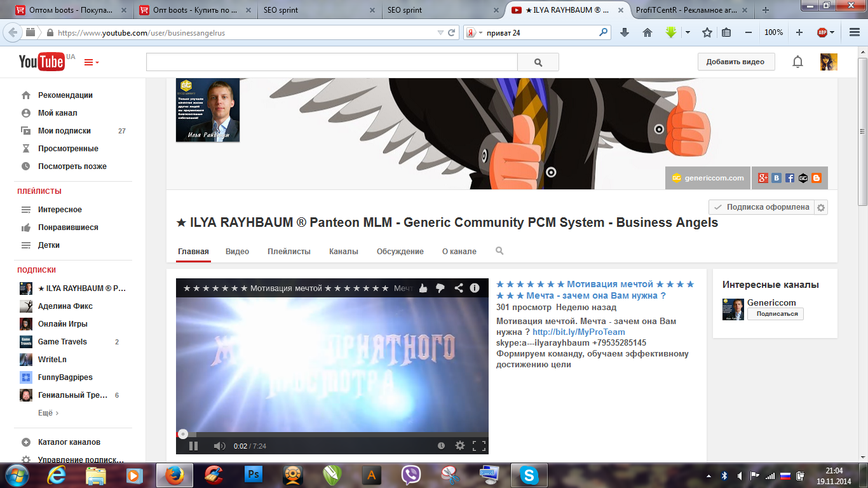Open the bit.ly/MyProTeam link
The height and width of the screenshot is (488, 868).
point(579,332)
